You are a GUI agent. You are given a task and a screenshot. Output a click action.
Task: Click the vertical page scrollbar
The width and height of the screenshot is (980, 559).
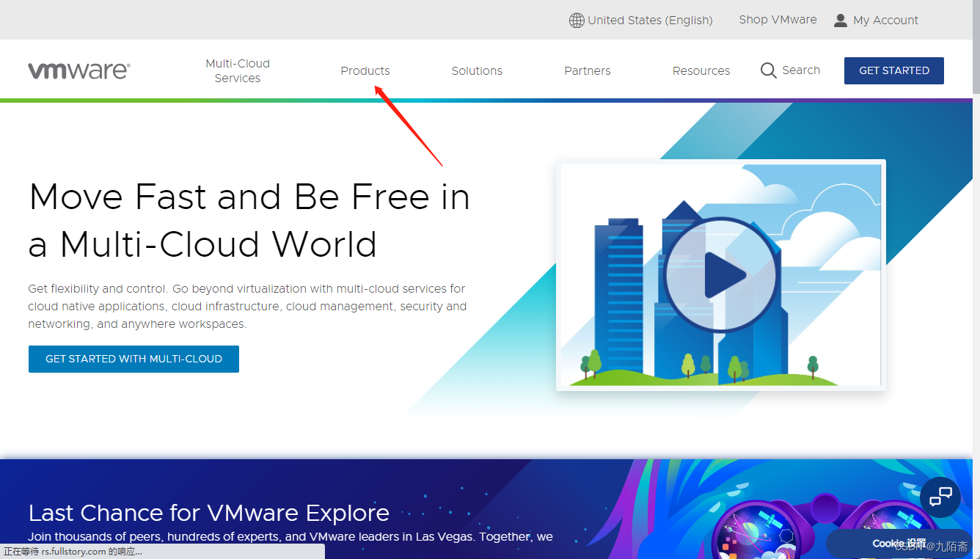(976, 47)
